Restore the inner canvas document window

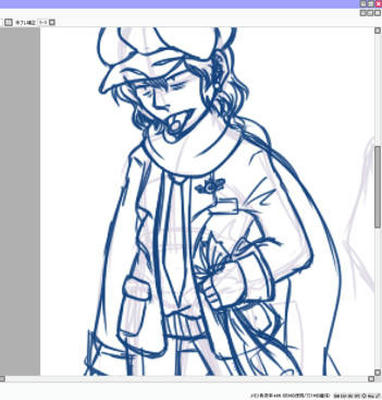click(370, 13)
